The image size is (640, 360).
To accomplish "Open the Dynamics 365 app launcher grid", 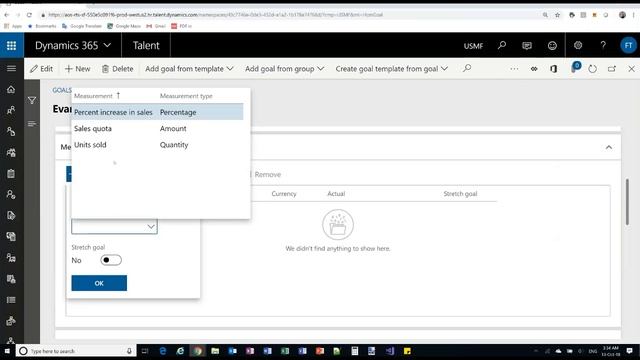I will tap(11, 45).
